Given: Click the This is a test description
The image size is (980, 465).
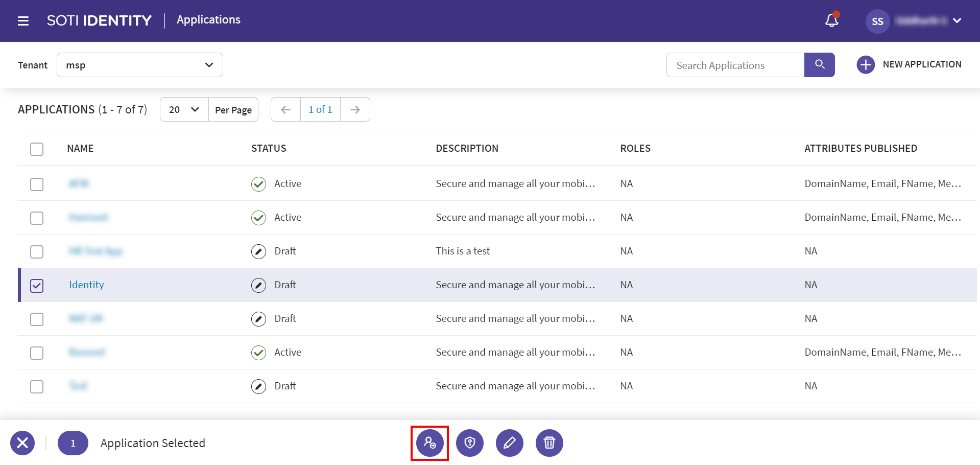Looking at the screenshot, I should click(463, 251).
